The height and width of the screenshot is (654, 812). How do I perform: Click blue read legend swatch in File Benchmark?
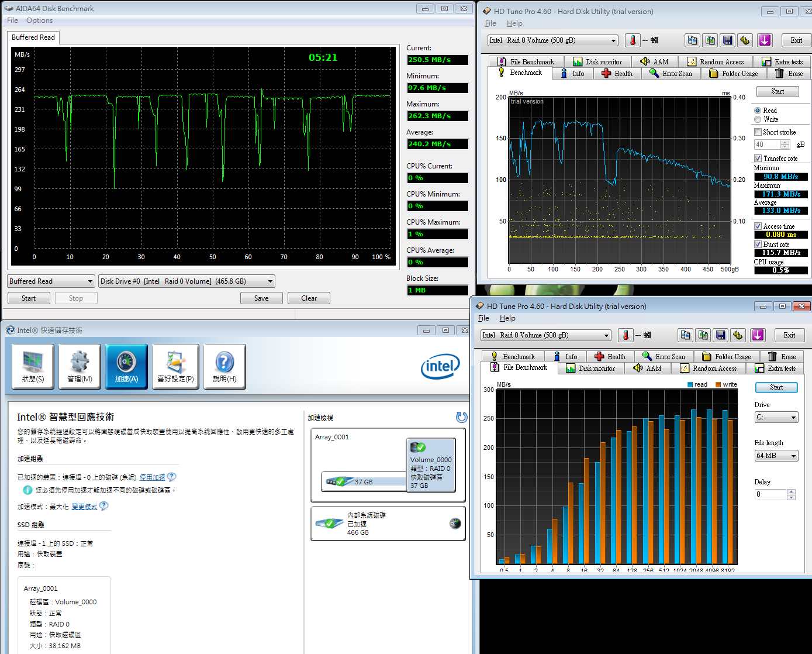point(690,385)
